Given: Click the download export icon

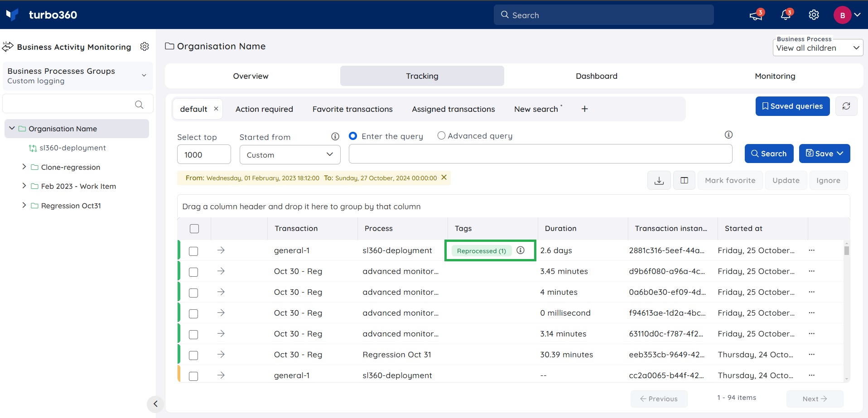Looking at the screenshot, I should click(x=659, y=180).
